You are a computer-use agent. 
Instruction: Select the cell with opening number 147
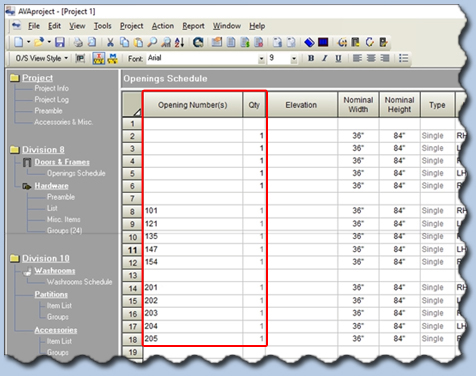[193, 249]
